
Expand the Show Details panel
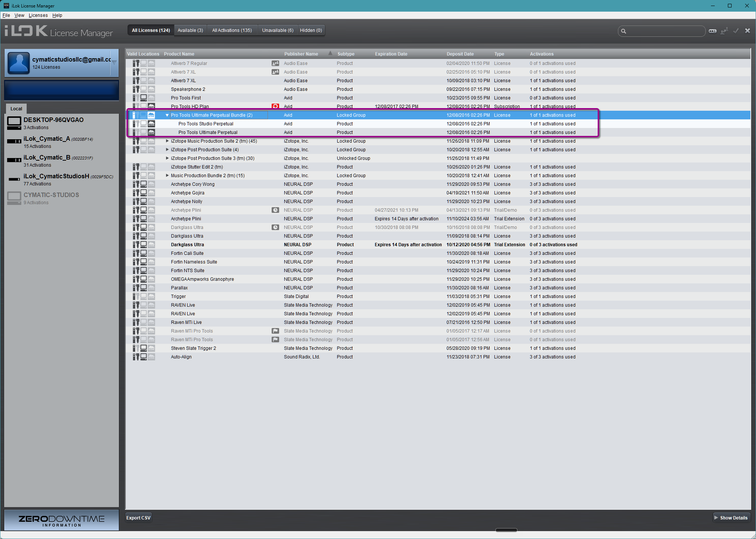tap(731, 518)
